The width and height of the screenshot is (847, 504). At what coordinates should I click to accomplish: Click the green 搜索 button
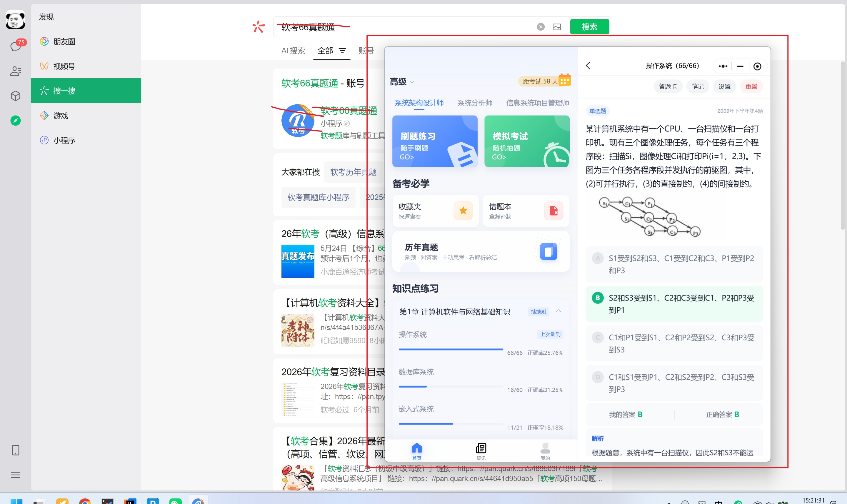click(x=589, y=27)
